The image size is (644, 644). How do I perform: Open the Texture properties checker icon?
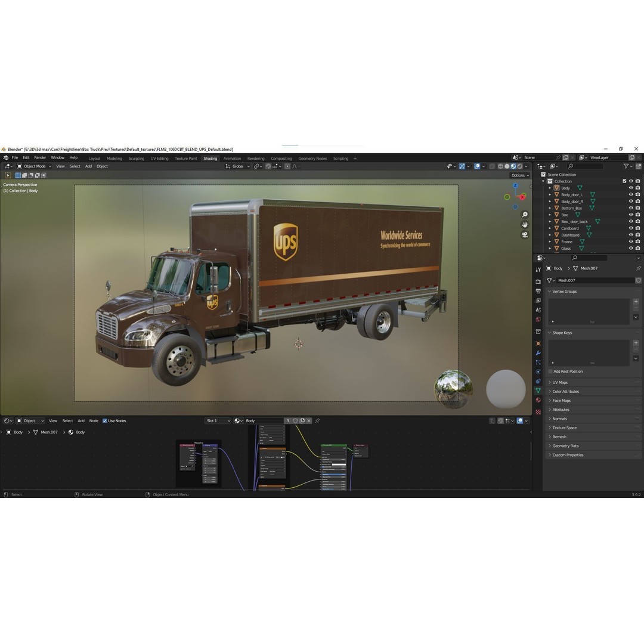click(x=538, y=411)
